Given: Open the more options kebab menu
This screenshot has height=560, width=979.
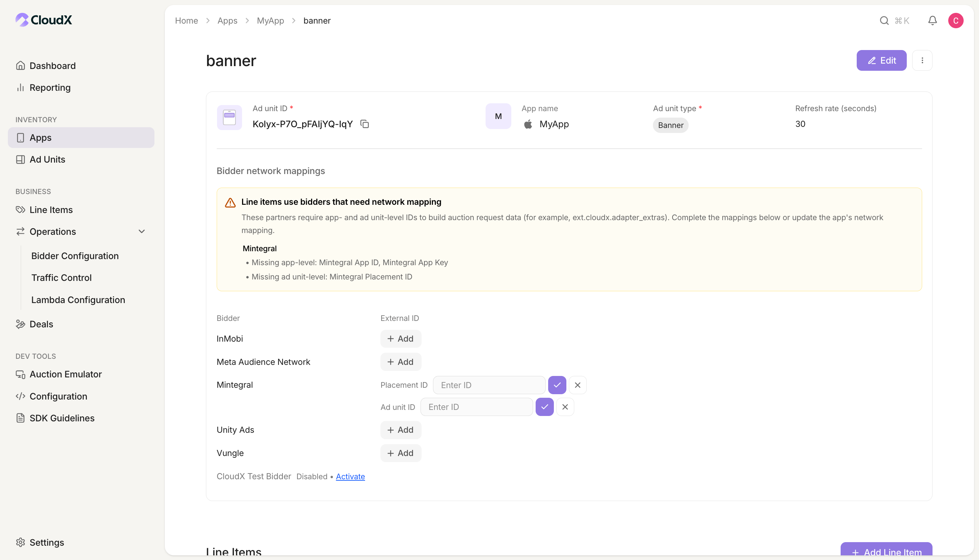Looking at the screenshot, I should tap(922, 60).
